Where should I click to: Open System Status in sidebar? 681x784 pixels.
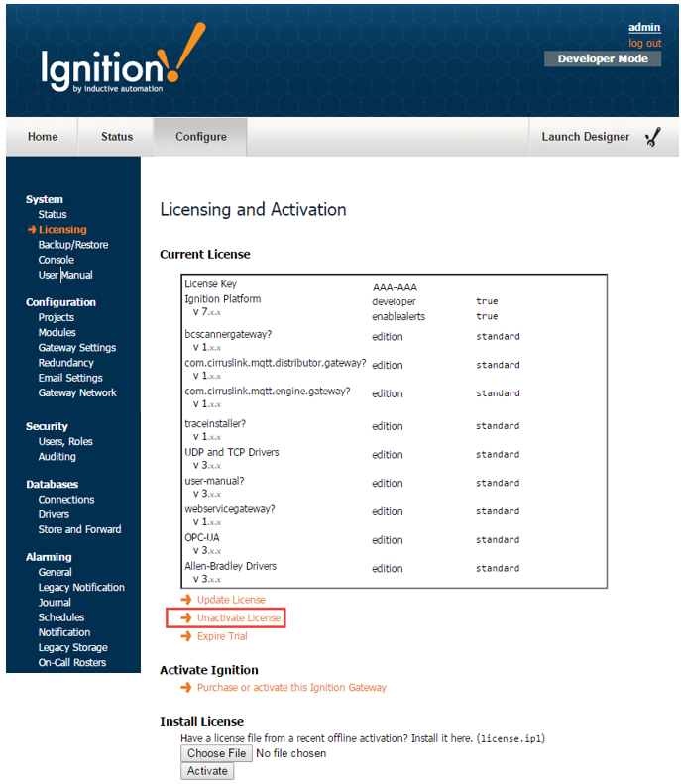[53, 214]
